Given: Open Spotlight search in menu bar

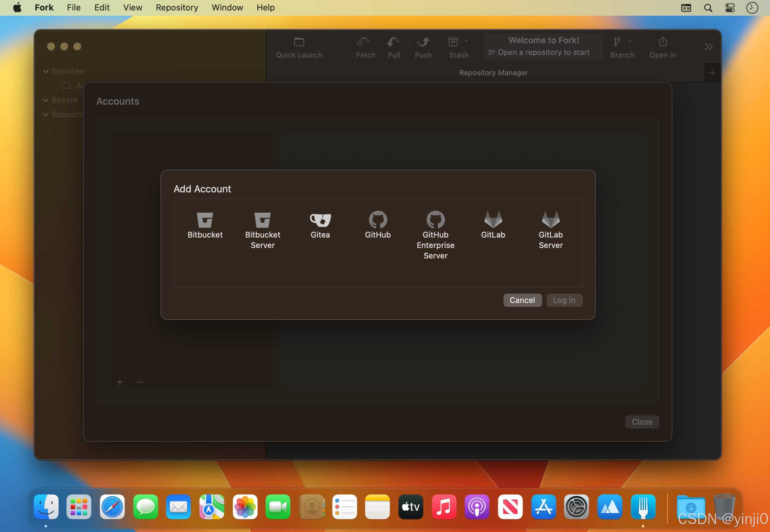Looking at the screenshot, I should 708,8.
